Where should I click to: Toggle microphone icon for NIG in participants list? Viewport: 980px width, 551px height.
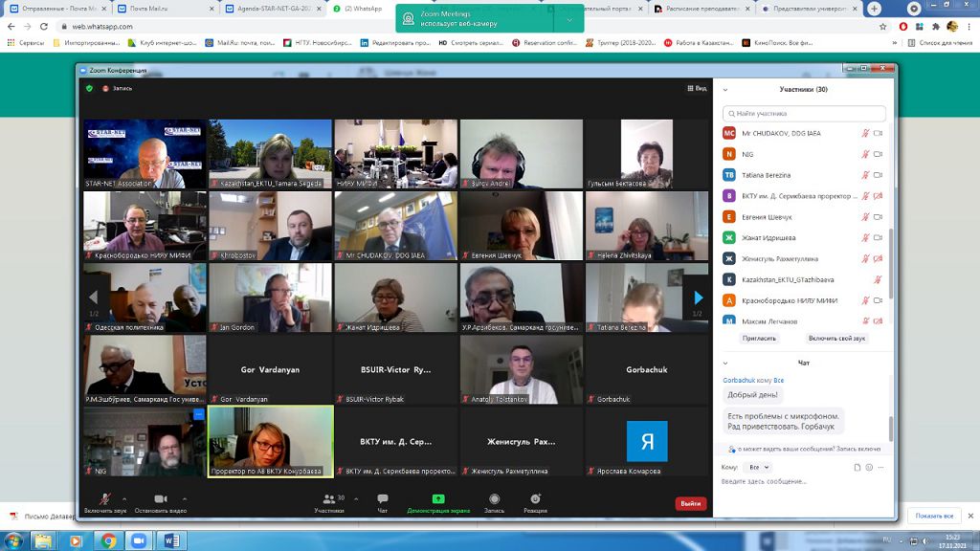865,154
